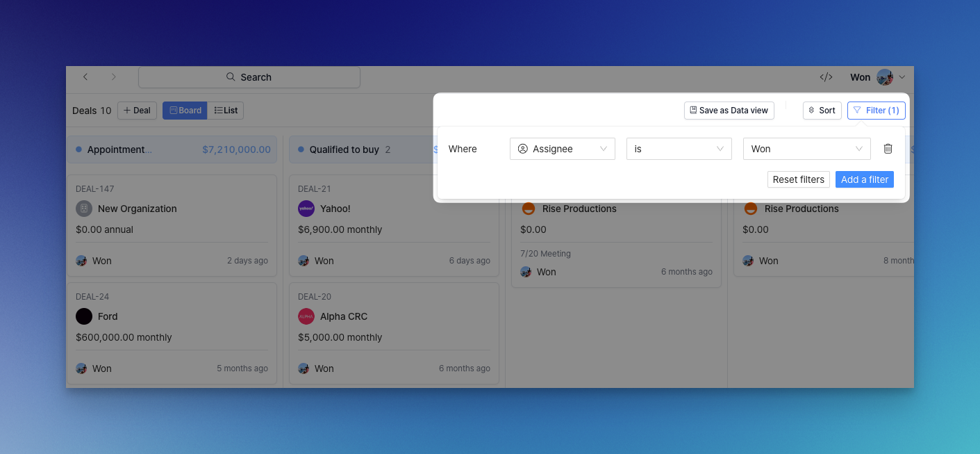980x454 pixels.
Task: Open the Yahoo! deal name
Action: pos(335,209)
